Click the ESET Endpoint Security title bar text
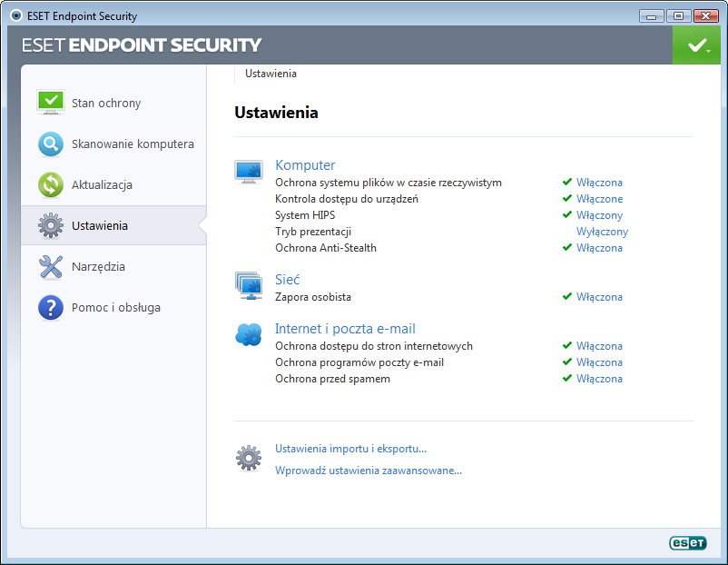728x565 pixels. (x=83, y=16)
